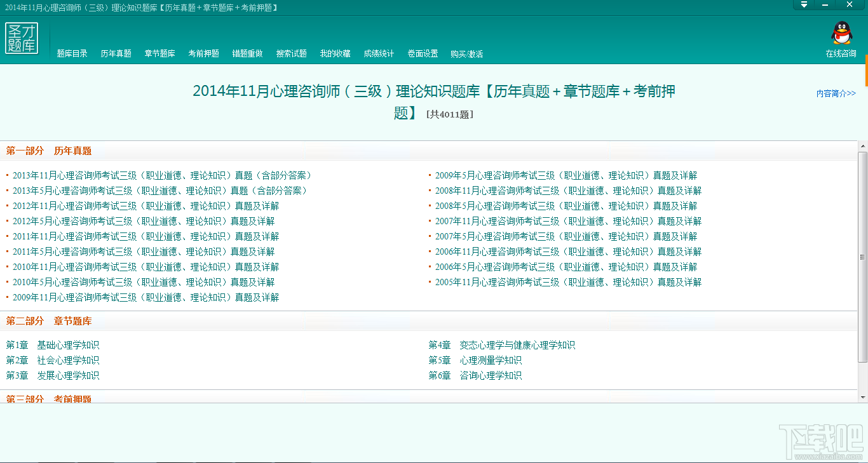The image size is (868, 463).
Task: Open 卷面设置 settings
Action: pos(423,54)
